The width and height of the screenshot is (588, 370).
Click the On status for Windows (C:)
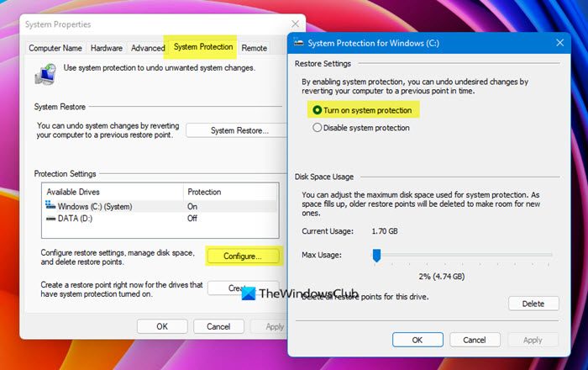(192, 206)
